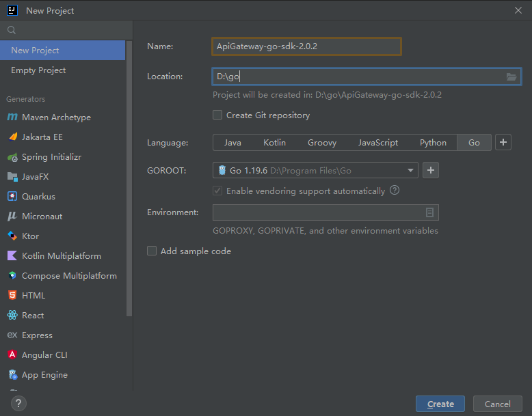Select Empty Project in the sidebar
Screen dimensions: 532x416
[x=38, y=70]
